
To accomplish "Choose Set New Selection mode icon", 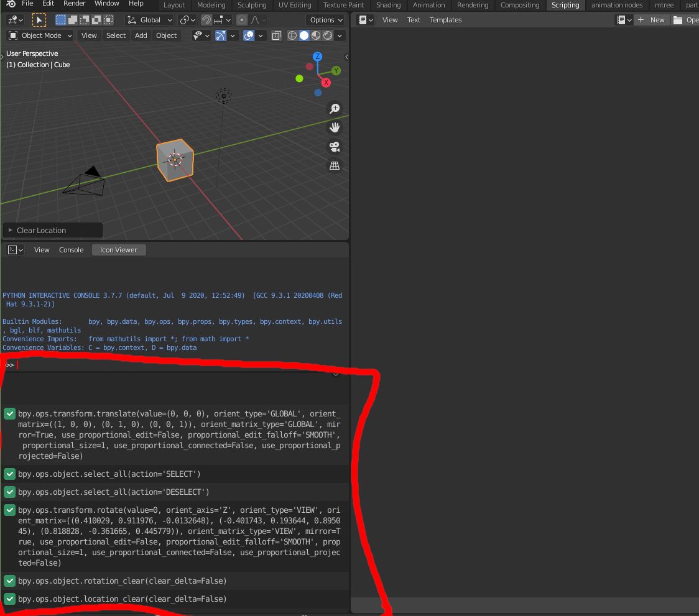I will point(60,20).
